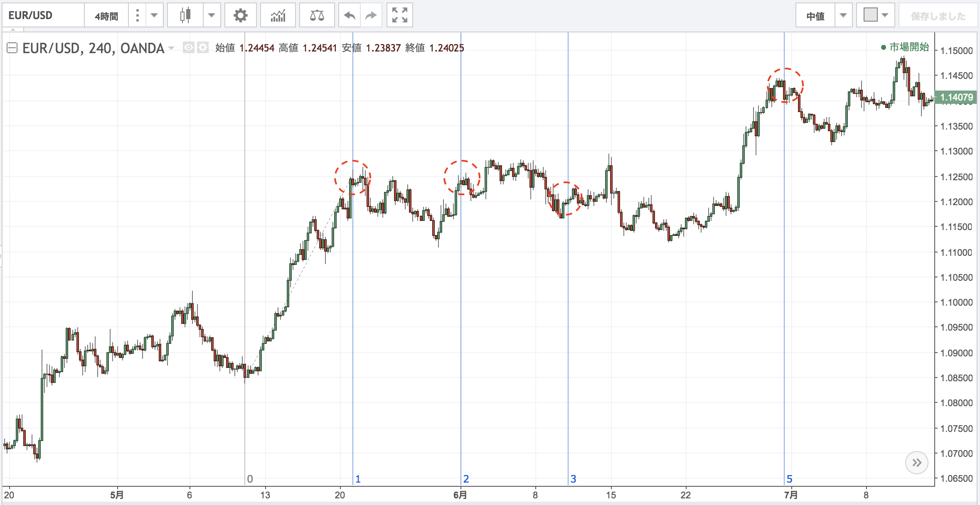The height and width of the screenshot is (505, 980).
Task: Click the redo arrow
Action: click(x=371, y=16)
